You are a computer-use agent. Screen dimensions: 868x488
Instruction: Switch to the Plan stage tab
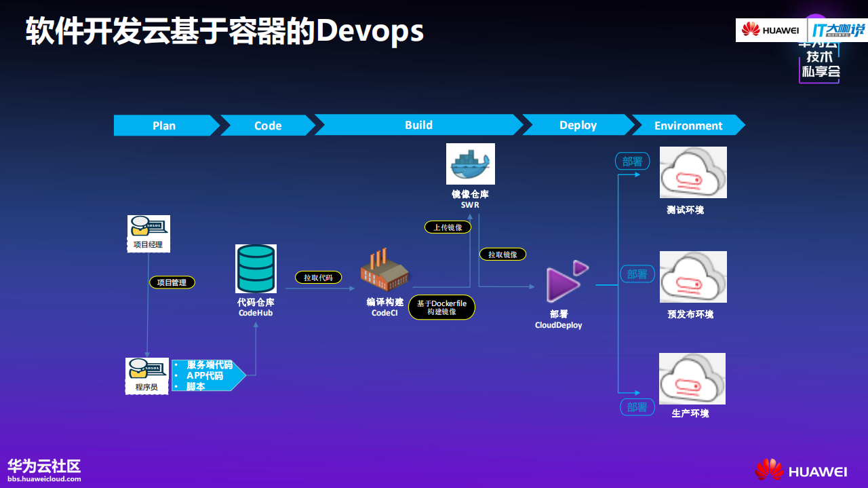[163, 125]
